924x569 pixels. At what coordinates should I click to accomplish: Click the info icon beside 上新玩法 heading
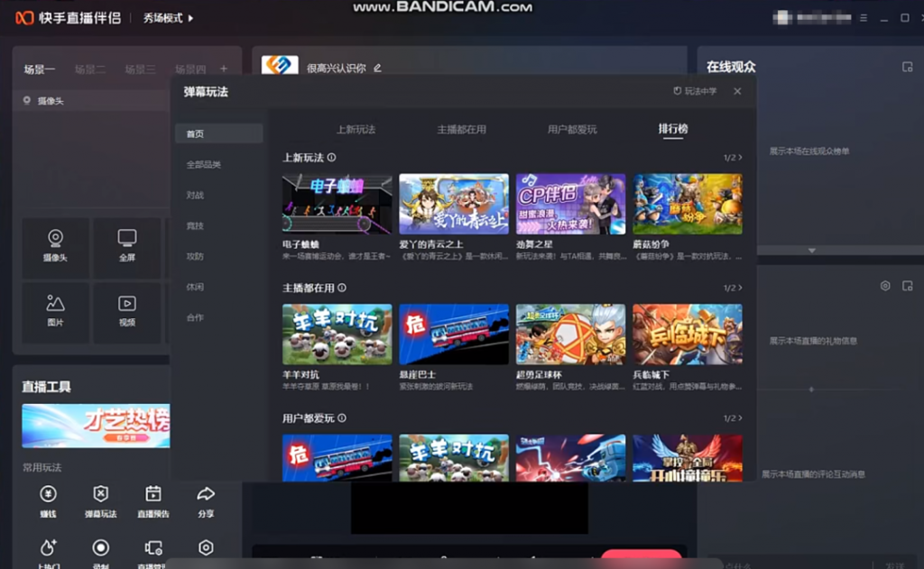pyautogui.click(x=332, y=157)
